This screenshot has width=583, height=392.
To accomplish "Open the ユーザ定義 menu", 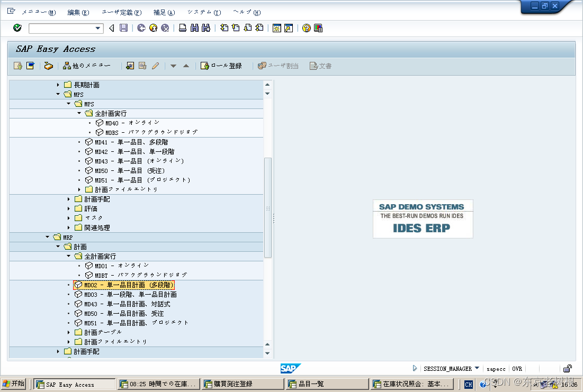I will point(122,12).
